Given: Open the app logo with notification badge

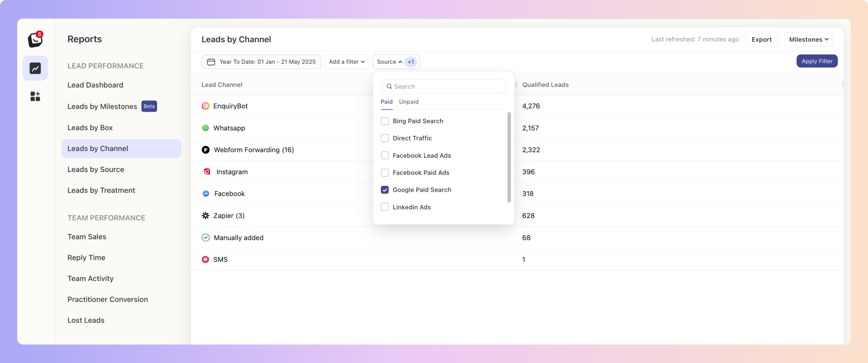Looking at the screenshot, I should coord(36,39).
